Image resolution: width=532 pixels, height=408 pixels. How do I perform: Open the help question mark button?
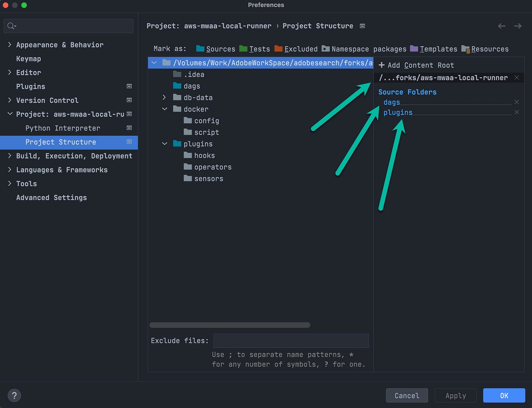(14, 395)
